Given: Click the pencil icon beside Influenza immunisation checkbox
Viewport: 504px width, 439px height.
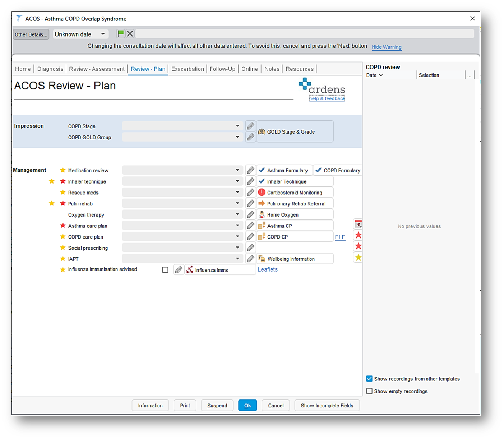Looking at the screenshot, I should click(179, 269).
